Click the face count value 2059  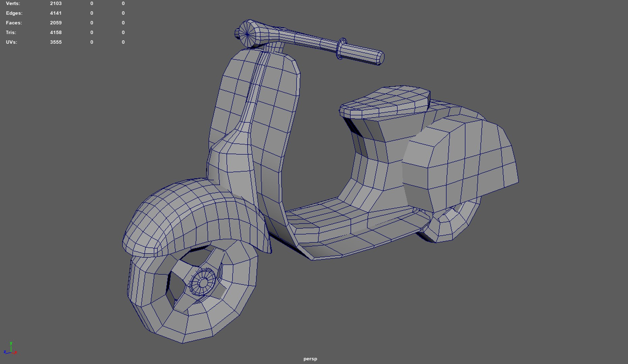pos(56,23)
